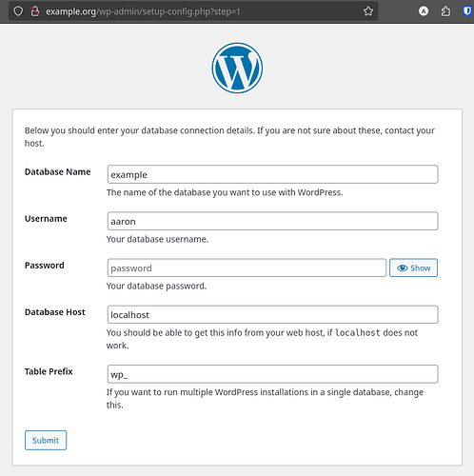Click the Username label

pyautogui.click(x=46, y=219)
